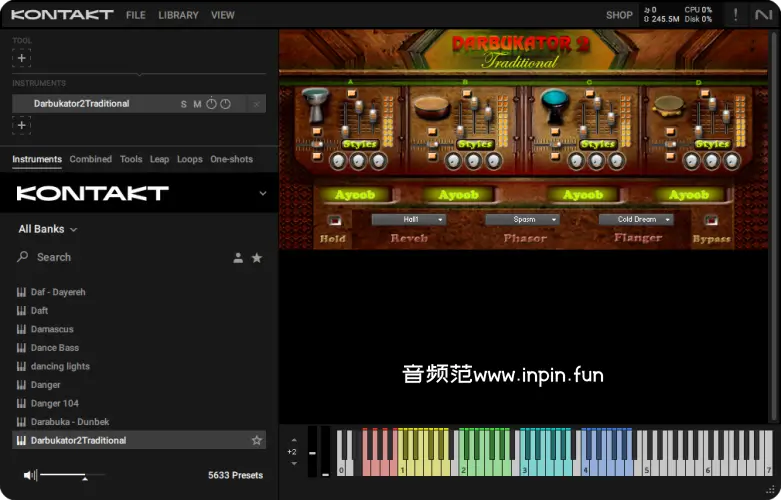Remove Darbukator2Traditional from the instrument rack
Image resolution: width=781 pixels, height=500 pixels.
coord(257,104)
